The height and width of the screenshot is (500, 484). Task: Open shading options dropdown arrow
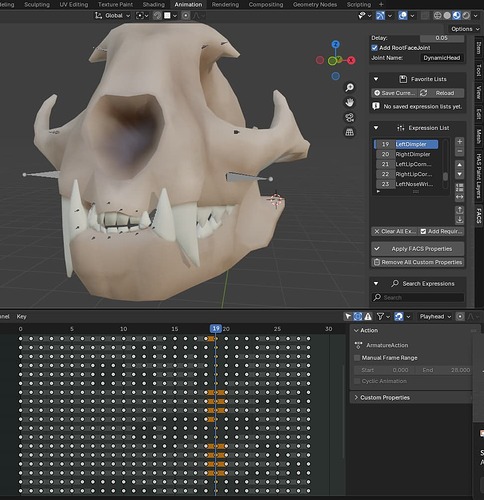(475, 16)
